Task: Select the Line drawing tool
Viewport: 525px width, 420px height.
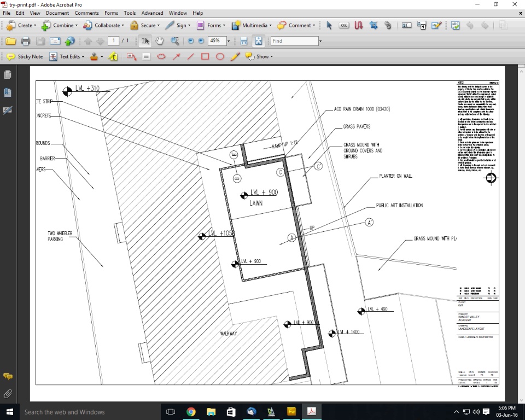Action: 190,57
